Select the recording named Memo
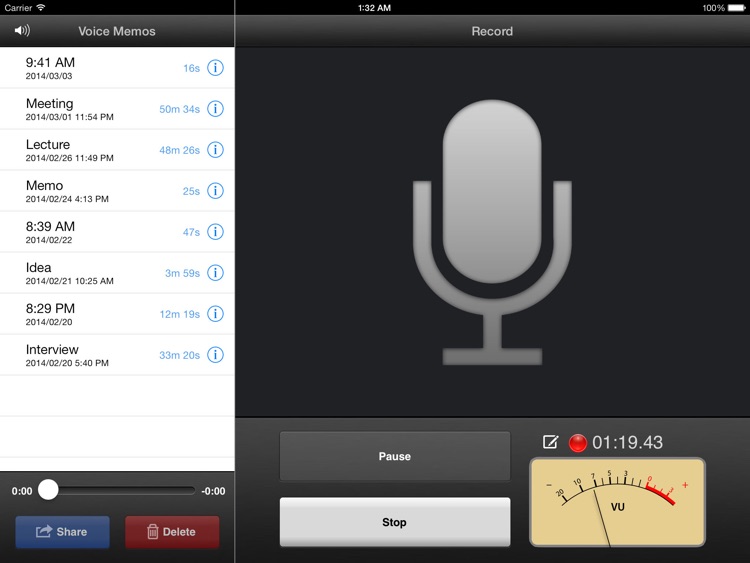This screenshot has width=750, height=563. point(117,191)
